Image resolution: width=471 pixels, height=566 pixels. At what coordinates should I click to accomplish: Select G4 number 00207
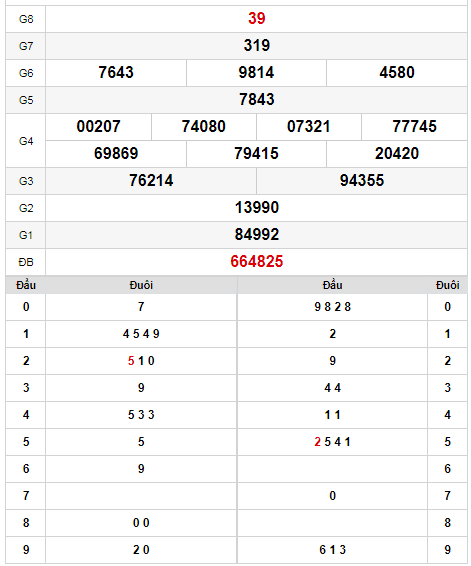point(98,127)
